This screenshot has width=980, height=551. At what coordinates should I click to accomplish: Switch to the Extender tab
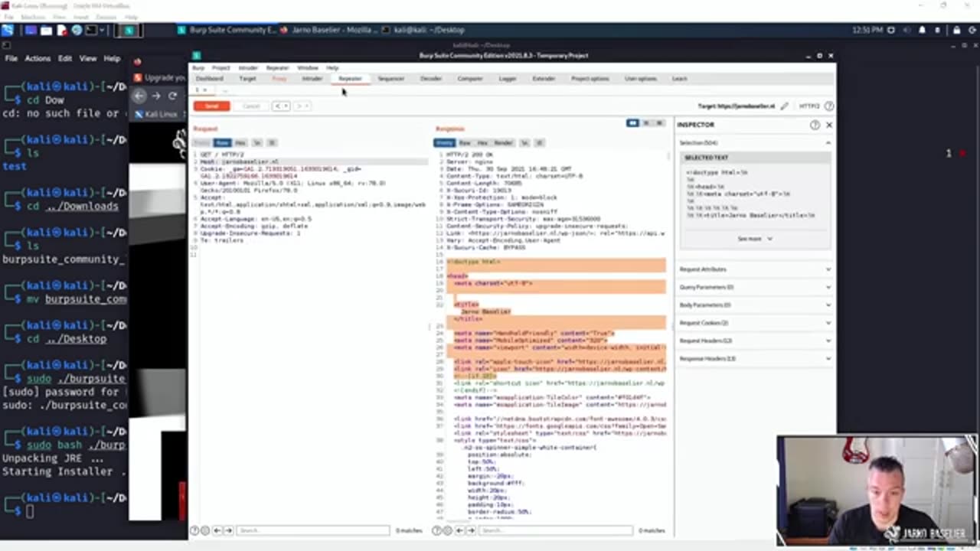tap(544, 79)
